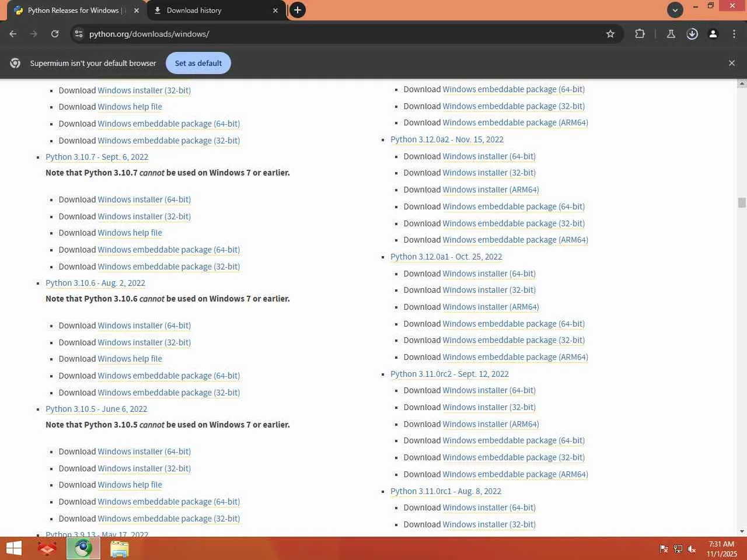The width and height of the screenshot is (747, 560).
Task: Get Python 3.11.0rc2 embeddable package (64-bit)
Action: click(514, 440)
